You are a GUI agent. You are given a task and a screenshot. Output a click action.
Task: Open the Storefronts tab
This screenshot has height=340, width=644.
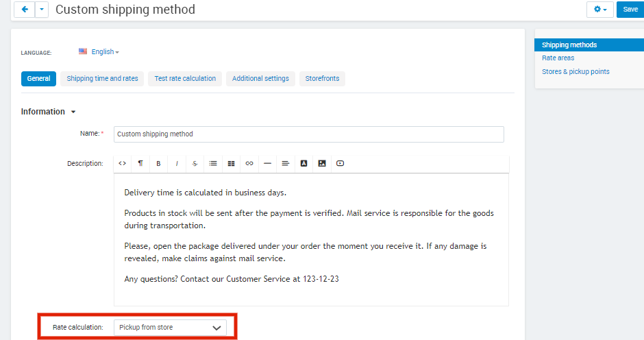click(322, 79)
